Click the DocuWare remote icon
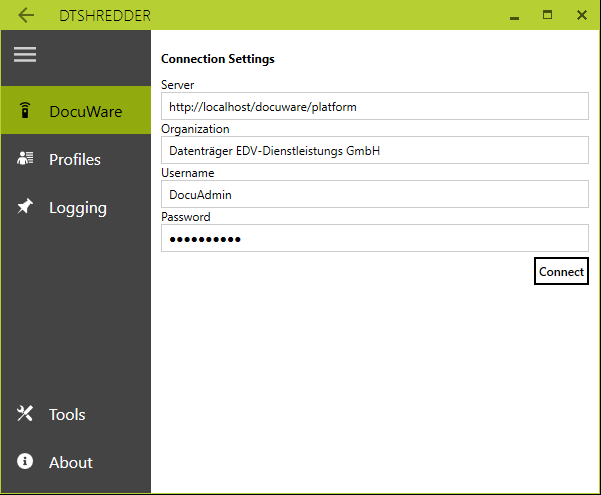 coord(25,110)
